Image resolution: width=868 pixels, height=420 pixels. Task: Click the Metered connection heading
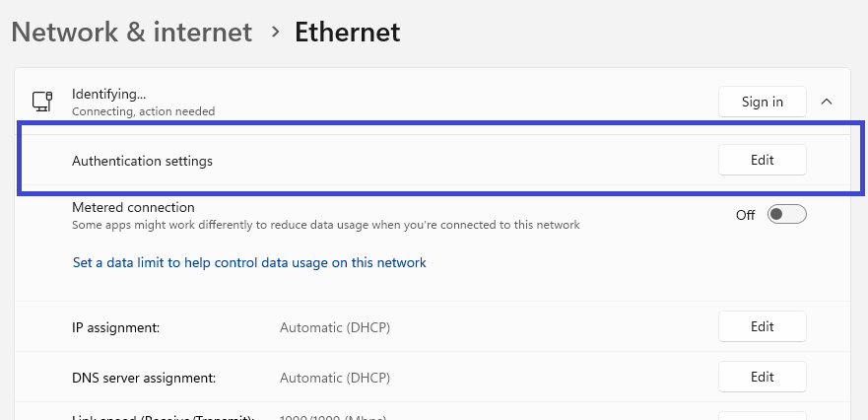tap(133, 207)
